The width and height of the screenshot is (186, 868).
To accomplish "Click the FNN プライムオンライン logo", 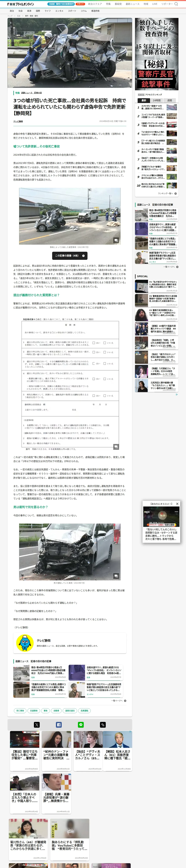I will (21, 4).
